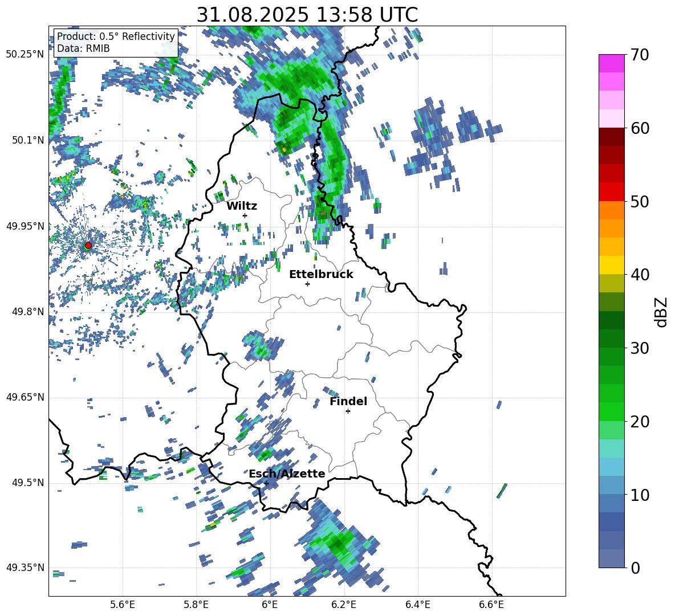Screen dimensions: 675x616
Task: Click the 49.95°N latitude label
Action: click(25, 226)
